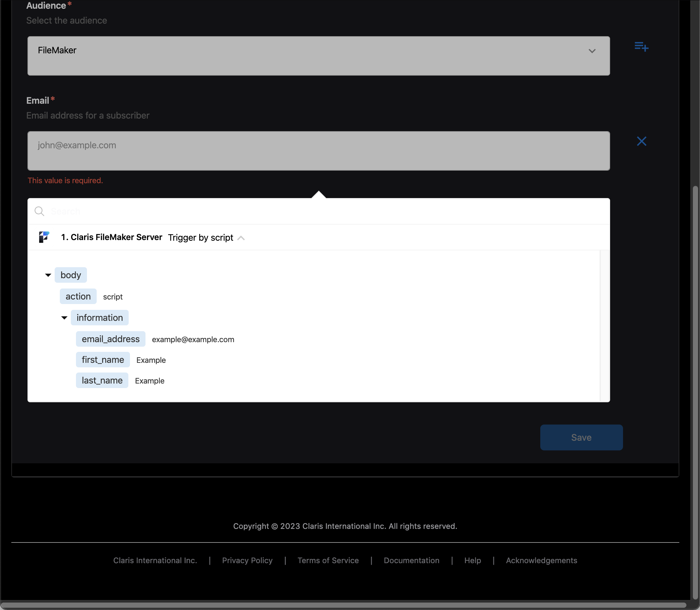Click the script value next to action
Image resolution: width=700 pixels, height=610 pixels.
pyautogui.click(x=113, y=297)
